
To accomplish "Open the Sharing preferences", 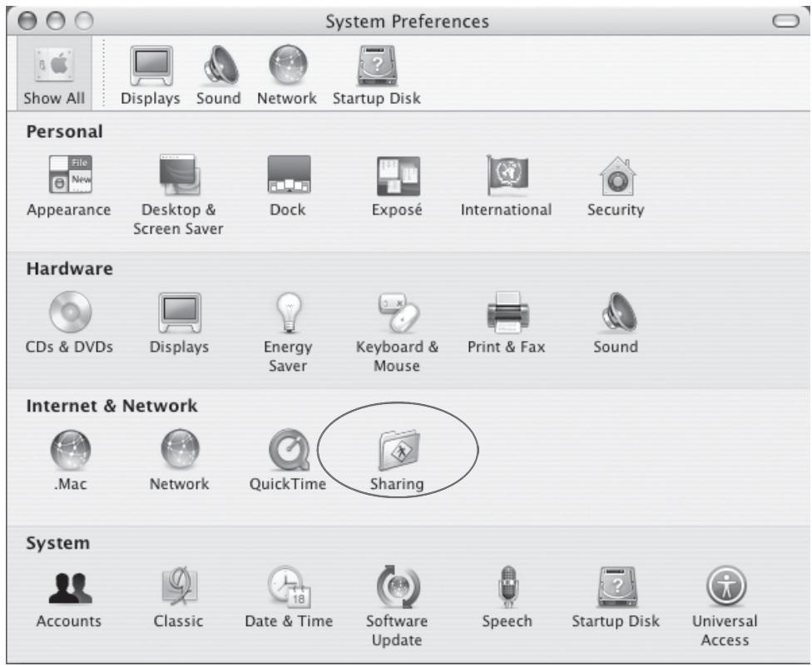I will tap(398, 461).
